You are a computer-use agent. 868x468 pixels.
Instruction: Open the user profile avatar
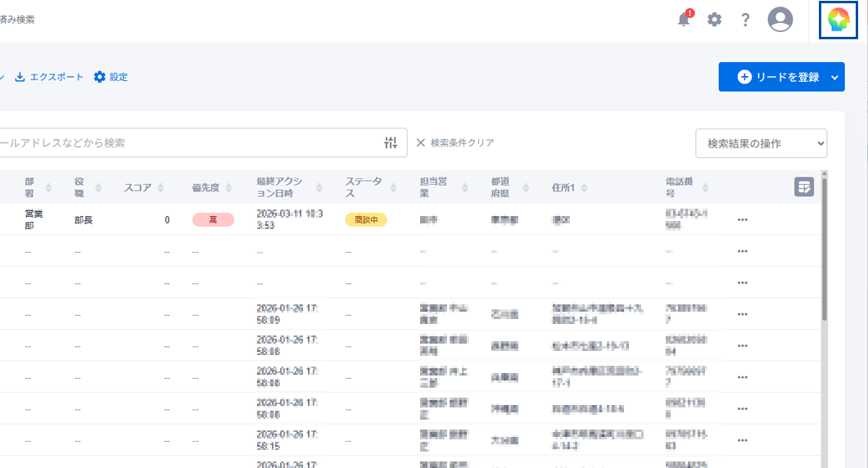pos(780,20)
